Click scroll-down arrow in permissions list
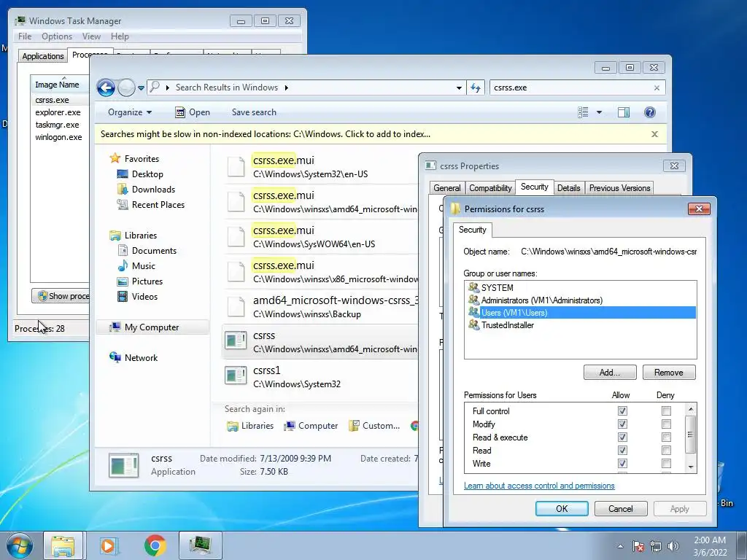Viewport: 747px width, 560px height. (x=691, y=467)
